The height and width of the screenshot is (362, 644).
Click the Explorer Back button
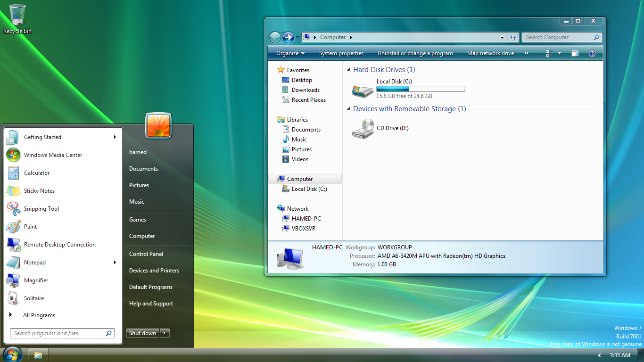275,37
